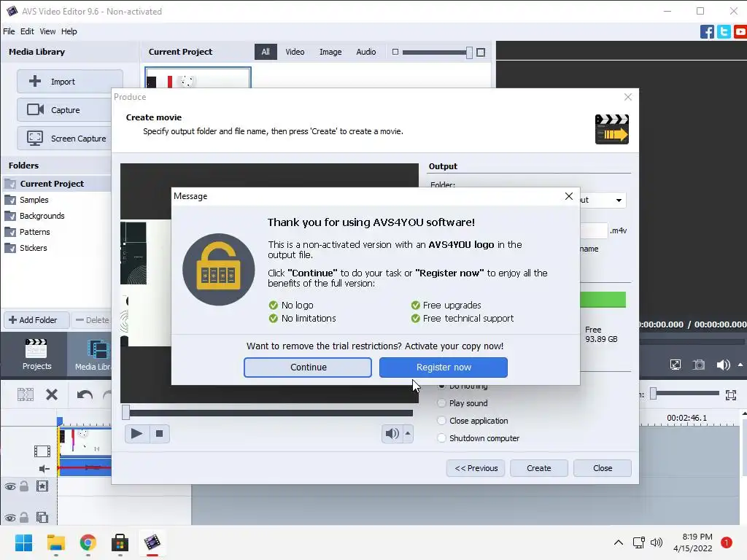Viewport: 747px width, 560px height.
Task: Open File Explorer from the taskbar
Action: point(55,542)
